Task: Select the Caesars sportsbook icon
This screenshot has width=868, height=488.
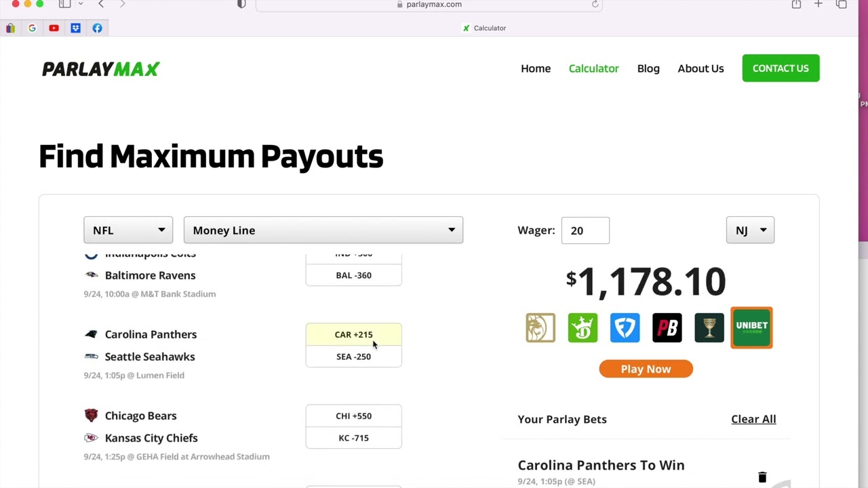Action: tap(709, 328)
